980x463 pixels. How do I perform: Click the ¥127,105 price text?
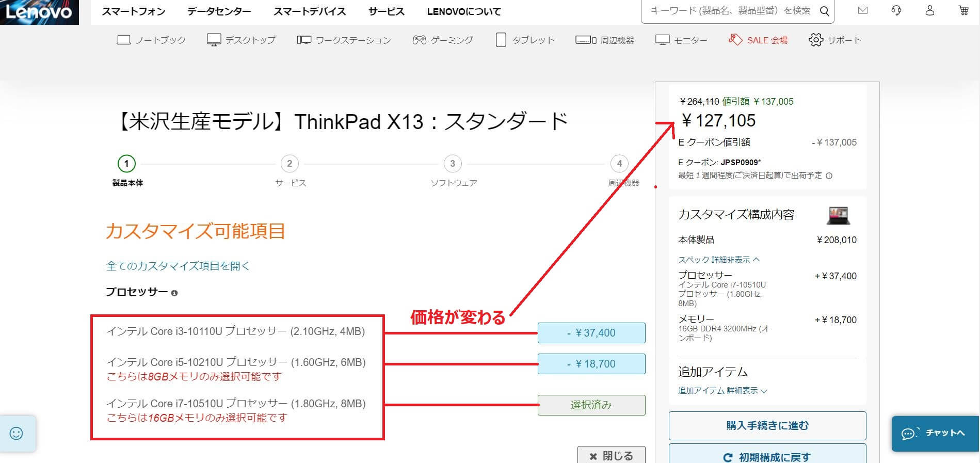pos(718,121)
